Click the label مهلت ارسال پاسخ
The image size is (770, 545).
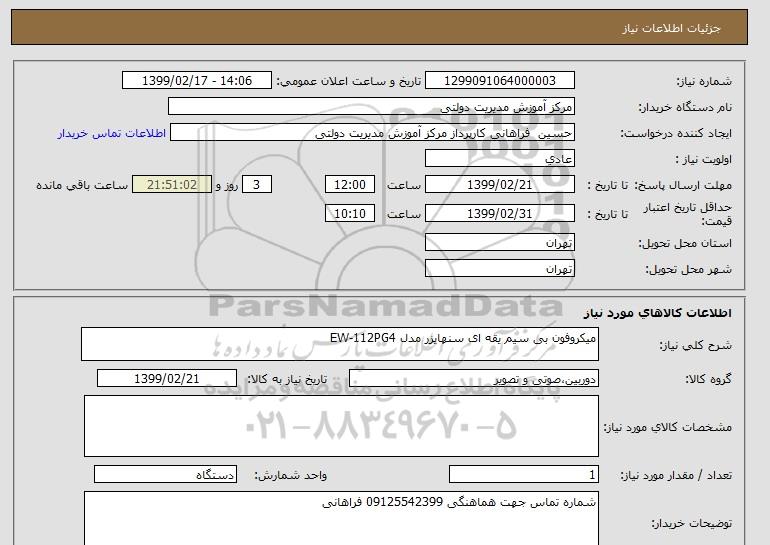click(683, 185)
